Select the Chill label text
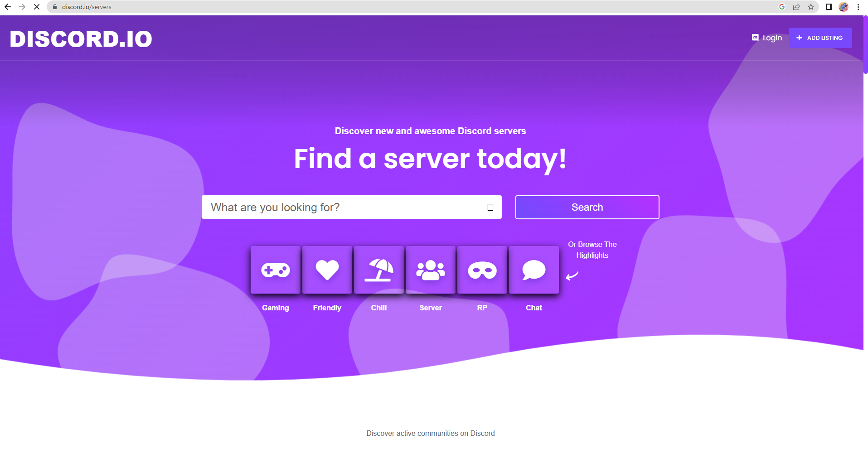The width and height of the screenshot is (868, 449). 379,308
